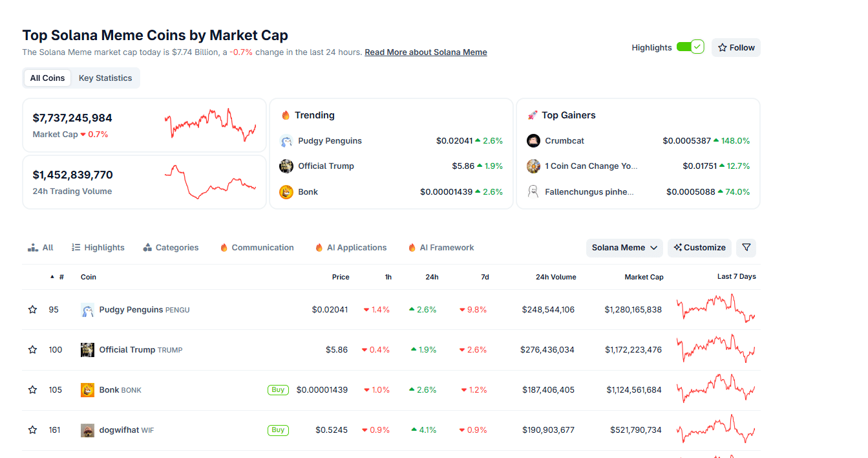Open Pudgy Penguins 7-day sparkline chart
The image size is (868, 458).
point(715,309)
